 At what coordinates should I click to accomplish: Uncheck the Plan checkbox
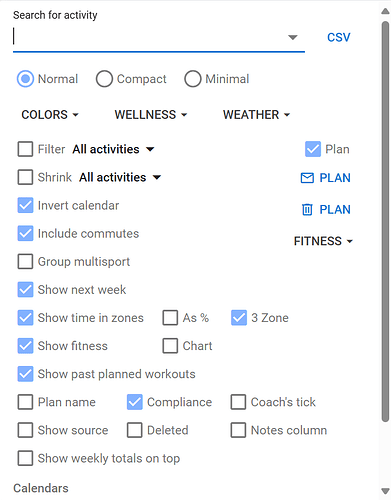[x=313, y=149]
